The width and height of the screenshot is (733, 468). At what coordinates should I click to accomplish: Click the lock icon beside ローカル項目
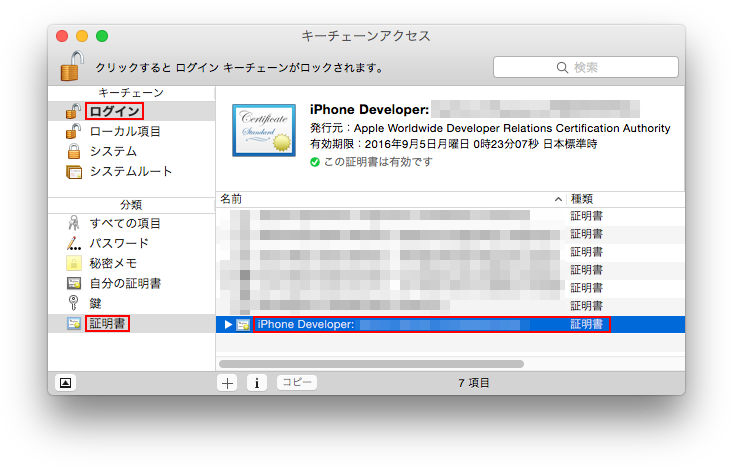coord(73,131)
